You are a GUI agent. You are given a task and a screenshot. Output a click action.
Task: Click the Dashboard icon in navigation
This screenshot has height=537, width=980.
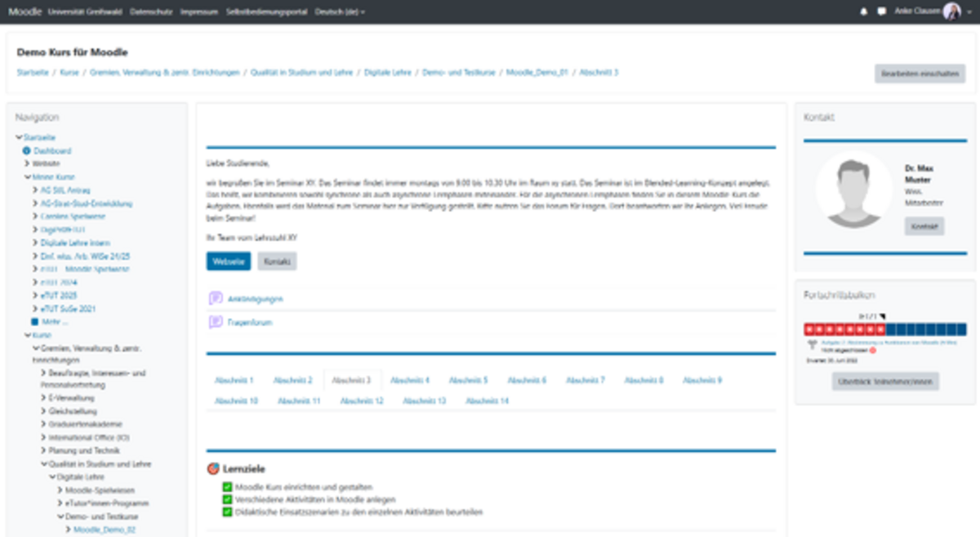[x=26, y=151]
